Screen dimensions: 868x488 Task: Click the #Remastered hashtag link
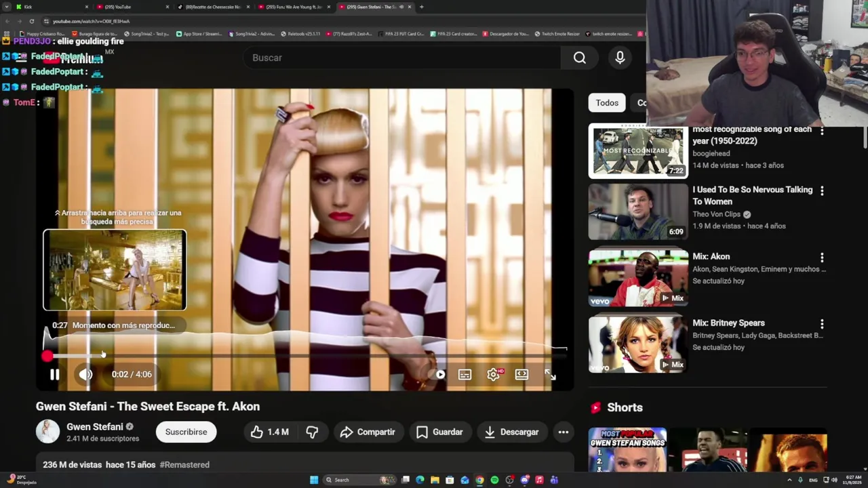tap(184, 465)
